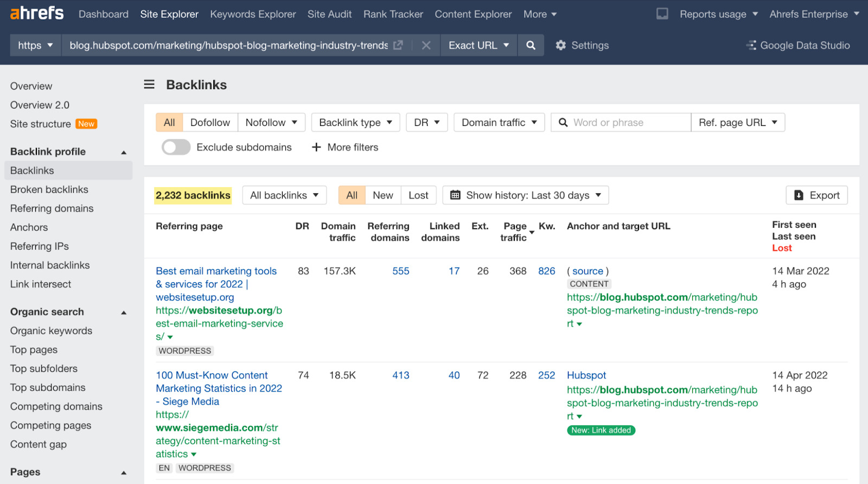Show only Lost backlinks
Image resolution: width=868 pixels, height=484 pixels.
(418, 195)
